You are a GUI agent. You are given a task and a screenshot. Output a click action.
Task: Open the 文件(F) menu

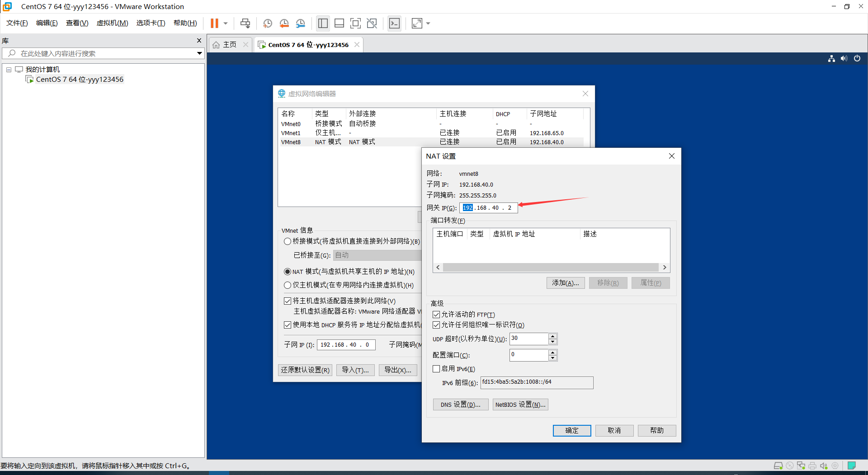(17, 23)
